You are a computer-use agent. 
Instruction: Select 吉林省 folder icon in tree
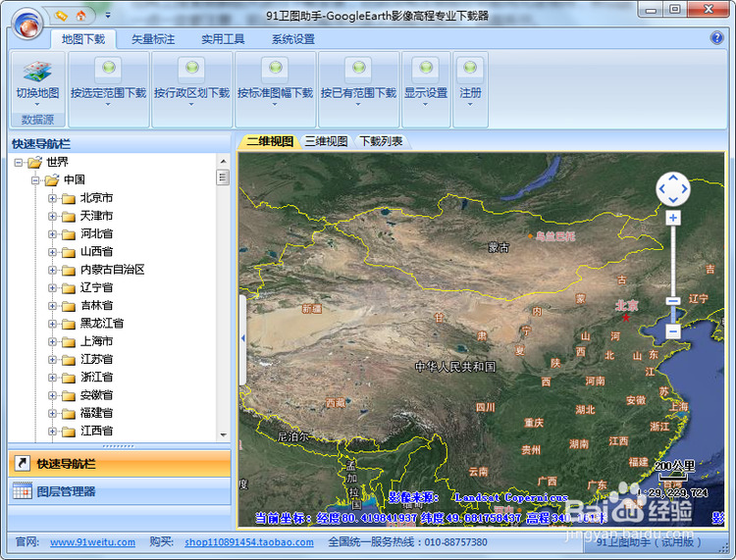(69, 306)
